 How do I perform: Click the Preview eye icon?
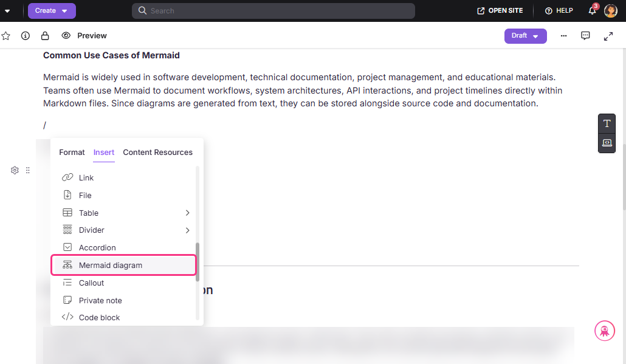click(x=66, y=35)
